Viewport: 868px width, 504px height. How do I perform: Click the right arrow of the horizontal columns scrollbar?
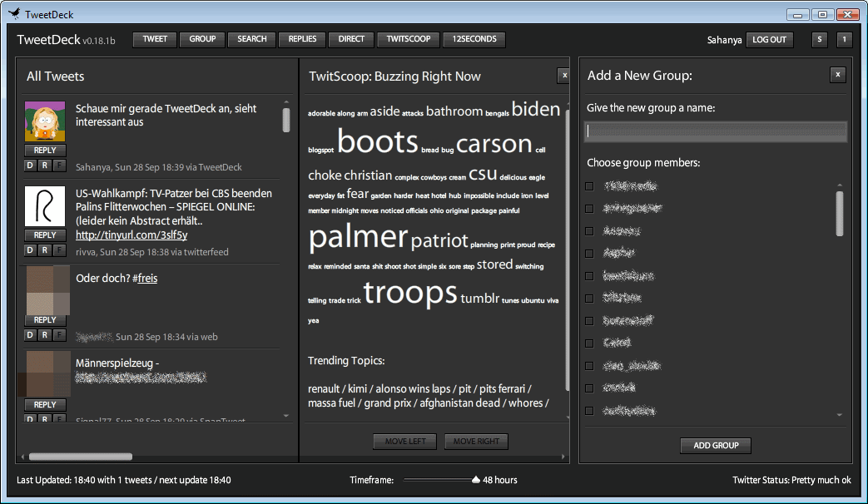pos(563,457)
